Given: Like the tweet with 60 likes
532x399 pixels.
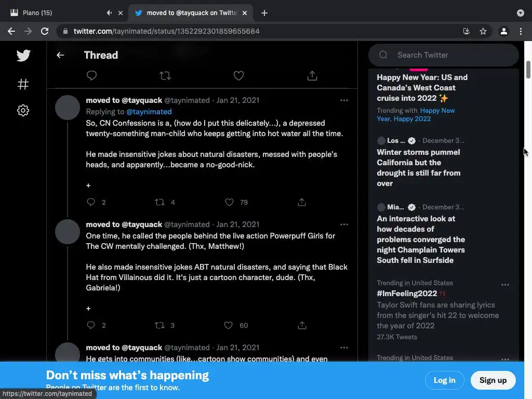Looking at the screenshot, I should click(229, 325).
